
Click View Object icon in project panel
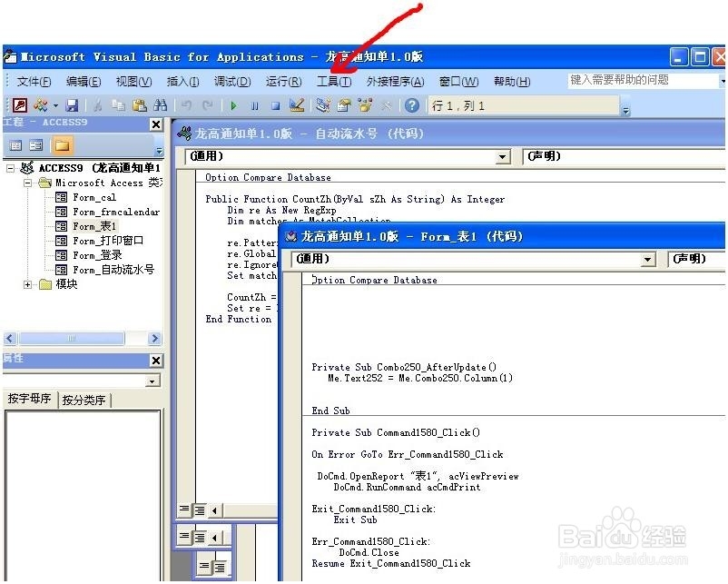[x=35, y=145]
